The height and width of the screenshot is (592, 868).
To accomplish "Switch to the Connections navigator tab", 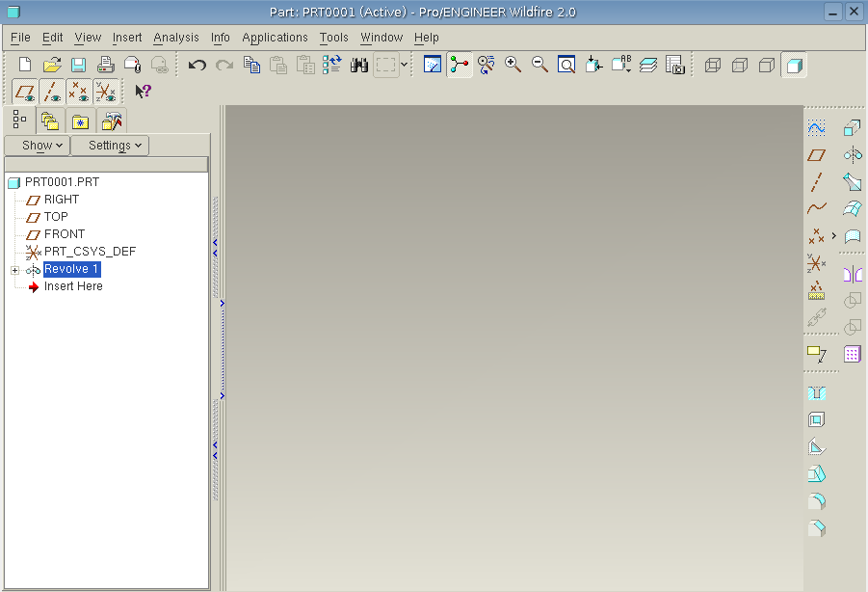I will click(112, 121).
